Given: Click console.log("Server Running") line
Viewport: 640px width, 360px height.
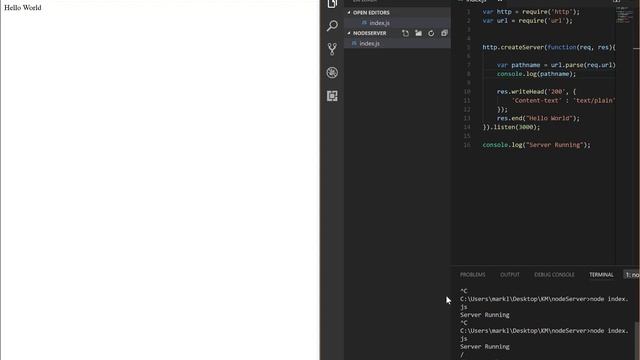Looking at the screenshot, I should tap(536, 145).
